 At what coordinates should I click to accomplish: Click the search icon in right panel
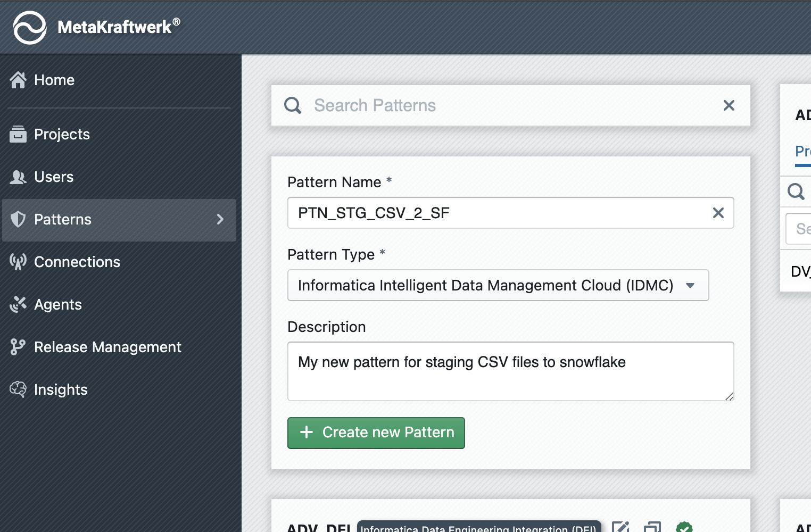point(796,191)
